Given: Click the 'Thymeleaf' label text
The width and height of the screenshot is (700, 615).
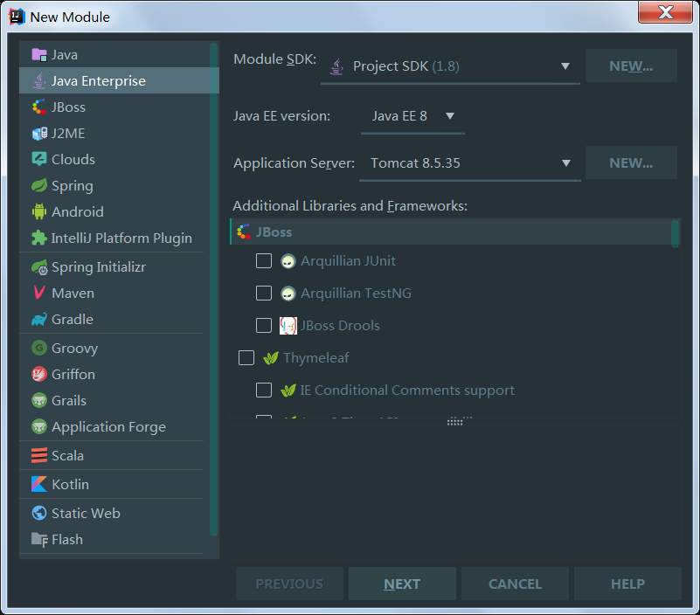Looking at the screenshot, I should pyautogui.click(x=316, y=358).
